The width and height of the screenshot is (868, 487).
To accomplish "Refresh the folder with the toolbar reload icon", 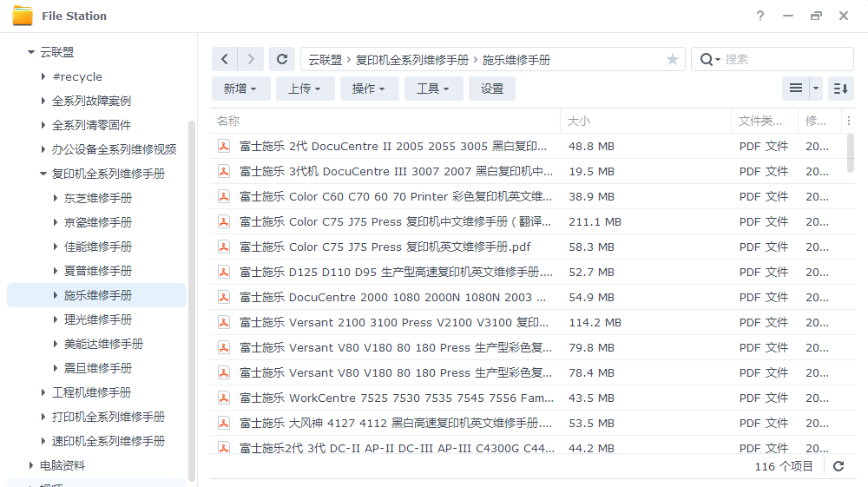I will pos(282,59).
